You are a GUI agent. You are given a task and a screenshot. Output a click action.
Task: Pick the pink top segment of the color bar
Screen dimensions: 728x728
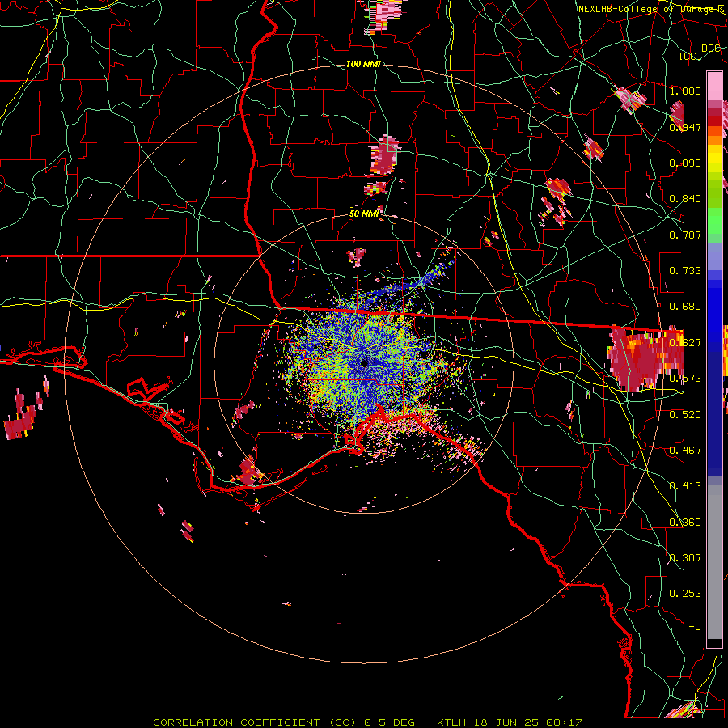coord(714,87)
